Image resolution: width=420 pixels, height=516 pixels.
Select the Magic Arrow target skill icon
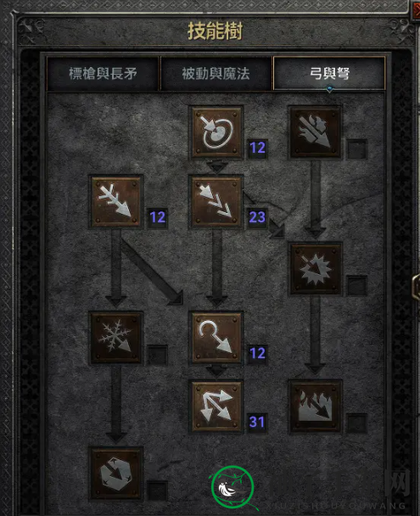click(216, 132)
